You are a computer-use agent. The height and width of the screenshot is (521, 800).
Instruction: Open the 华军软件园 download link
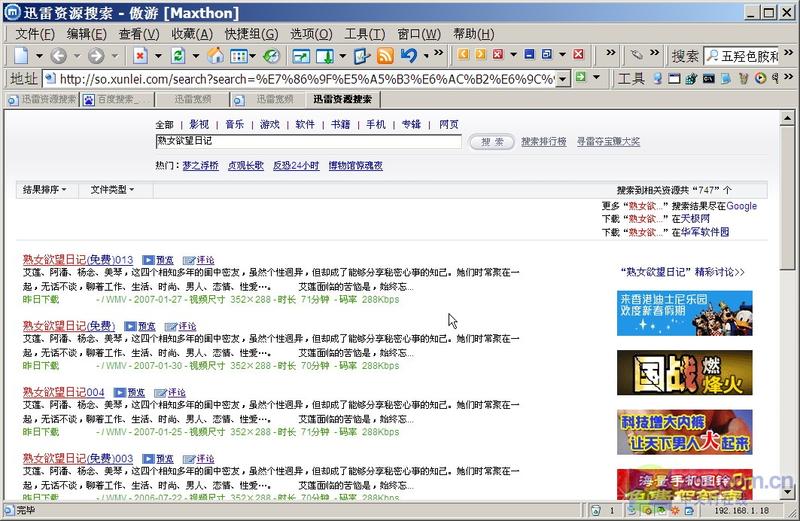(705, 232)
